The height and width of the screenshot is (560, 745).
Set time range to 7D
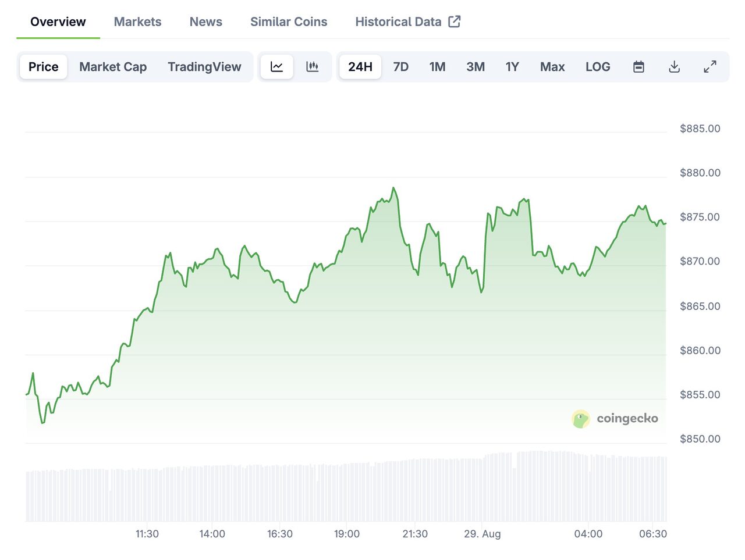pyautogui.click(x=400, y=67)
